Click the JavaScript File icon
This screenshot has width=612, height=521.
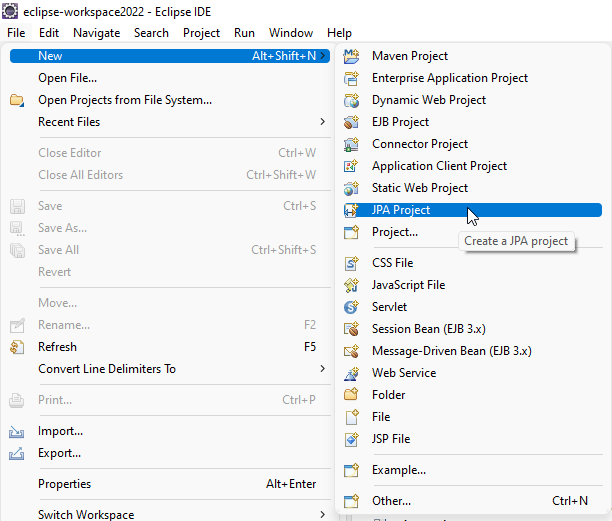tap(351, 285)
